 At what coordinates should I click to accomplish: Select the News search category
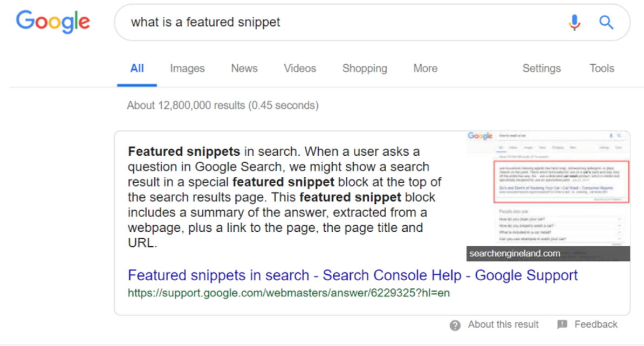244,68
